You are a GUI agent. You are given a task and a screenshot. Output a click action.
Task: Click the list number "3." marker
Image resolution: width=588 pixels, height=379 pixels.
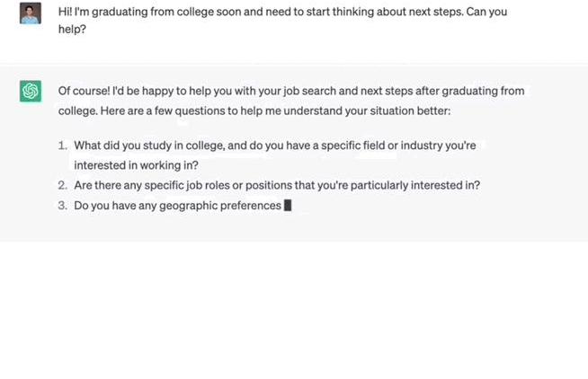click(x=63, y=206)
